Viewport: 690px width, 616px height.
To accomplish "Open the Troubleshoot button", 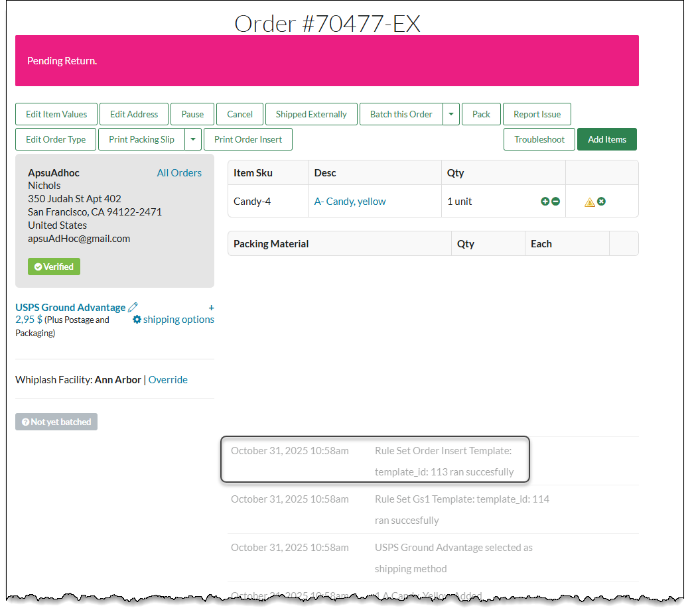I will pyautogui.click(x=539, y=139).
